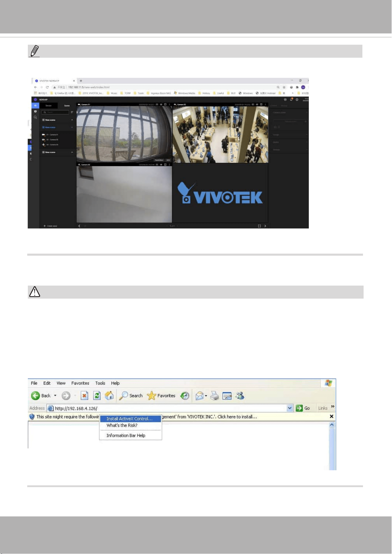Viewport: 392px width, 554px height.
Task: Click the IE scrollbar up arrow
Action: coord(332,425)
